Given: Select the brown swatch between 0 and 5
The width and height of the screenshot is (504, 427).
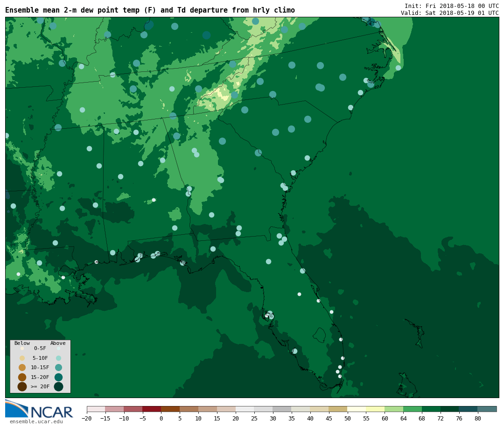Looking at the screenshot, I should pos(171,409).
